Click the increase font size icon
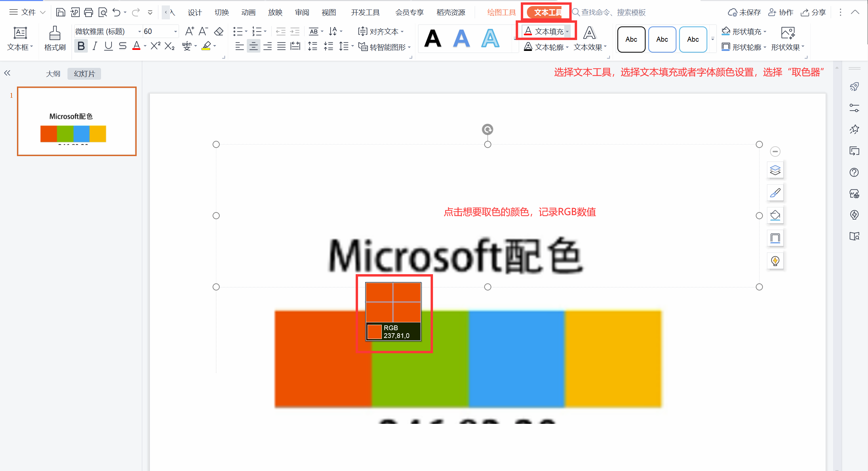This screenshot has width=868, height=471. [x=189, y=32]
